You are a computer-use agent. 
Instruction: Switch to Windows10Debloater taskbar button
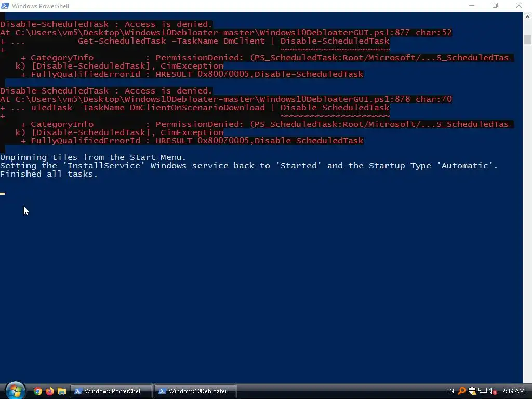pos(195,391)
